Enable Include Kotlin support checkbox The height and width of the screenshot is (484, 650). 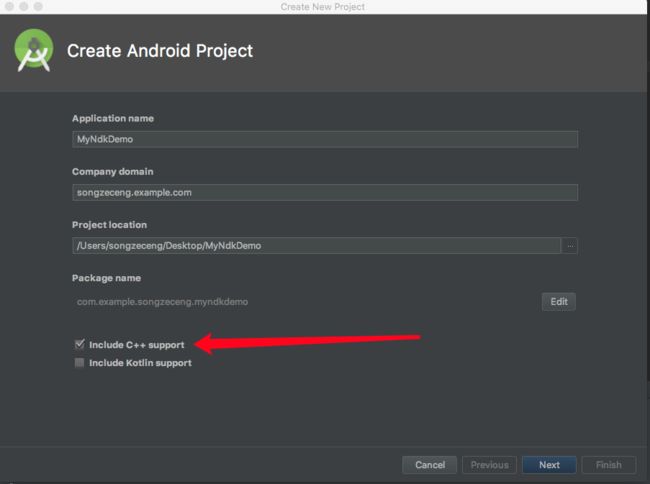click(x=79, y=363)
